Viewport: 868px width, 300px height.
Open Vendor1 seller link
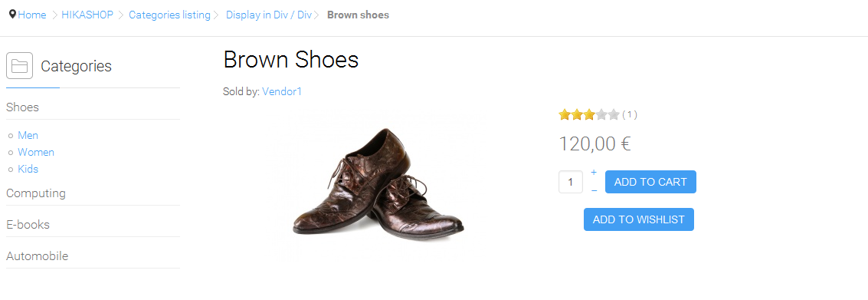[x=282, y=91]
